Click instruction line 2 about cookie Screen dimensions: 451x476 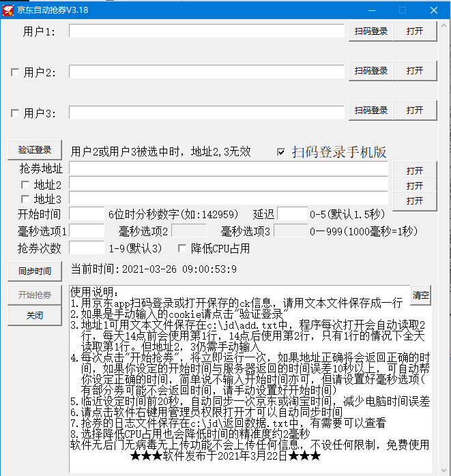179,314
